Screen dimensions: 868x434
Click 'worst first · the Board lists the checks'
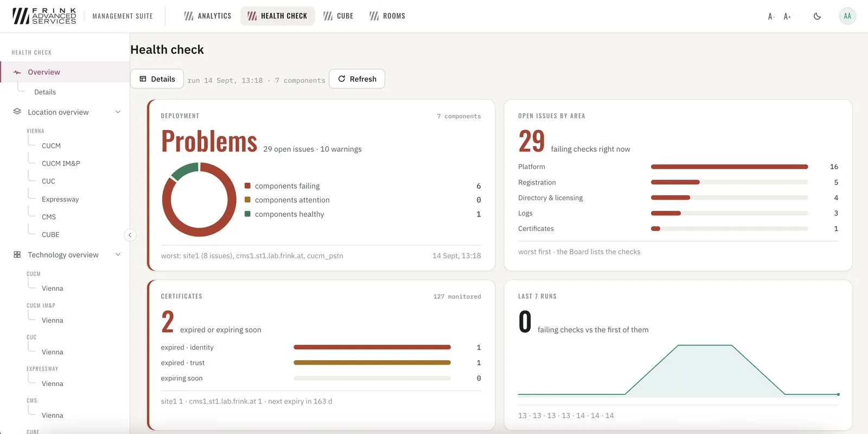579,252
